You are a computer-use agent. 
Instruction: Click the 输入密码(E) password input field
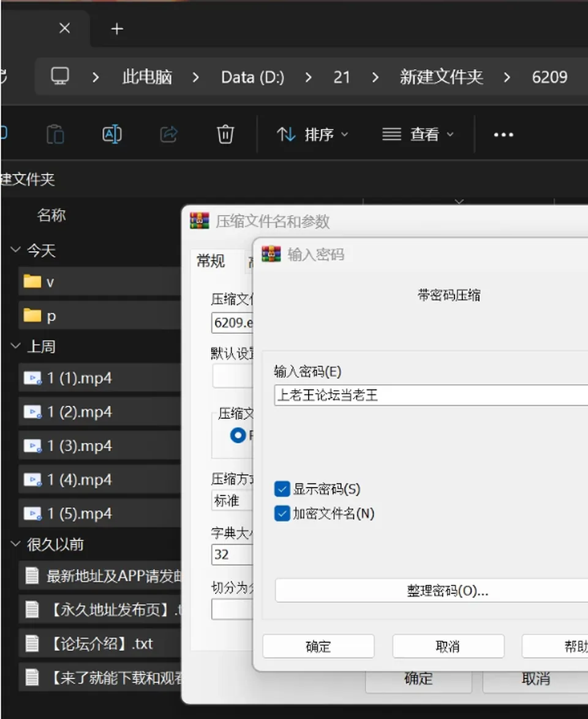pyautogui.click(x=431, y=395)
